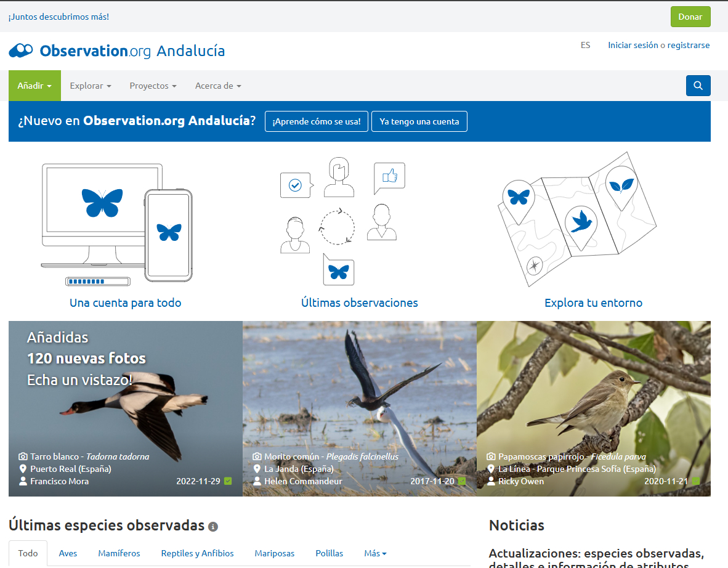Click the Observation.org binoculars logo
Screen dimensions: 728x568
point(21,51)
